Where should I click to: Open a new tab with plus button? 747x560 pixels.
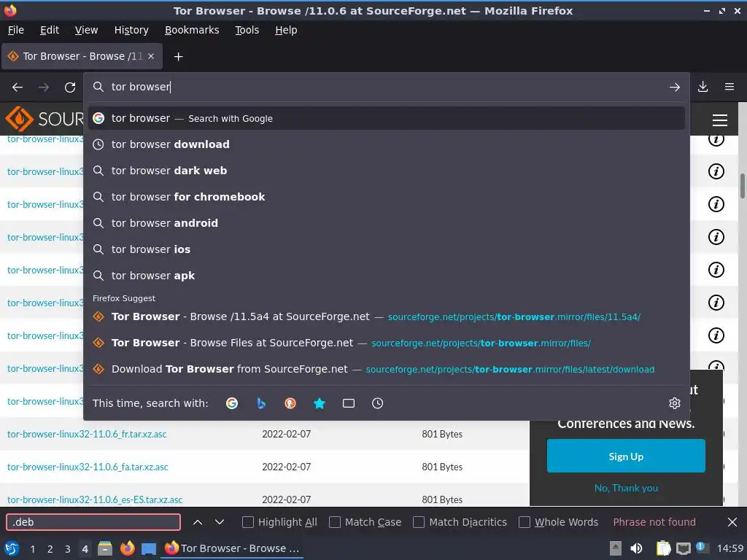click(x=178, y=57)
